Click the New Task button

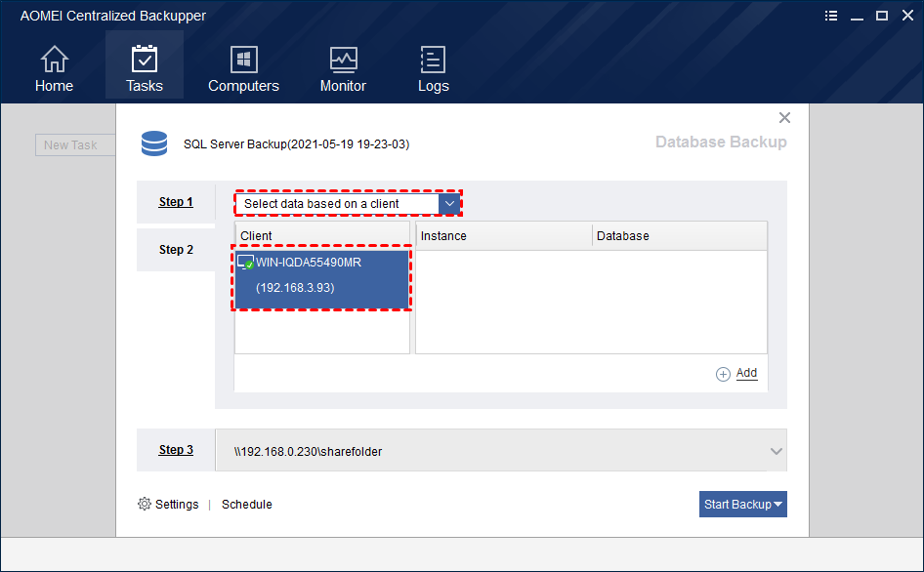[x=75, y=144]
